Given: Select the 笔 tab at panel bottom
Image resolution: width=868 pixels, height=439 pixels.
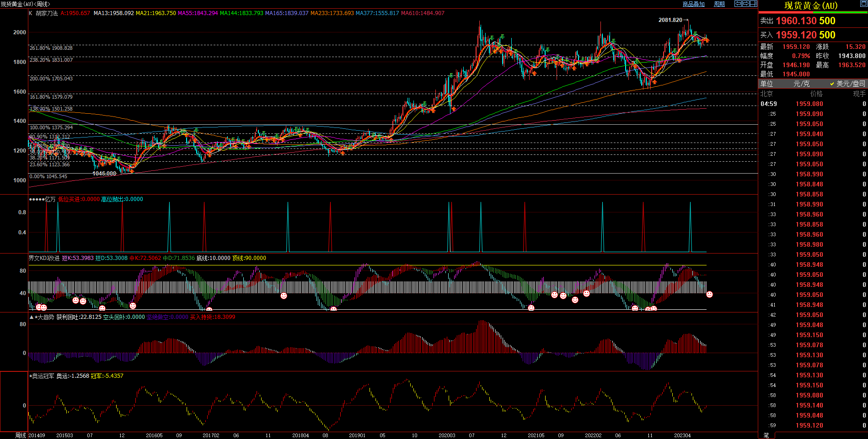Looking at the screenshot, I should click(x=766, y=435).
